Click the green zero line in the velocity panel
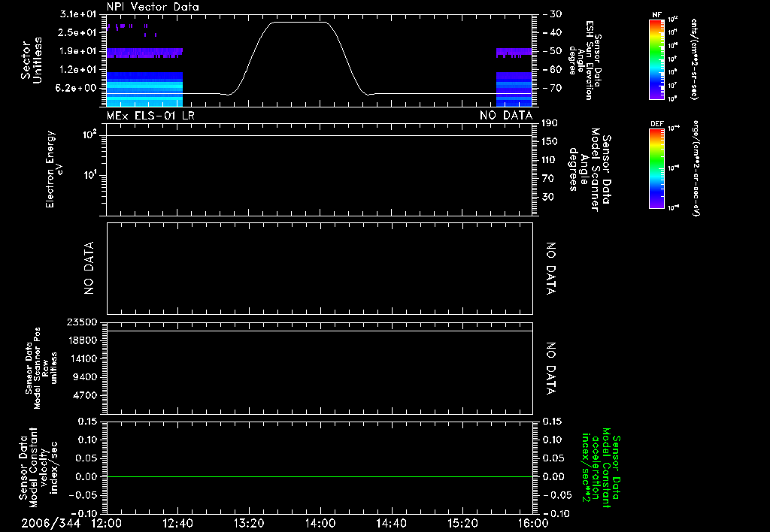The height and width of the screenshot is (532, 770). 320,476
